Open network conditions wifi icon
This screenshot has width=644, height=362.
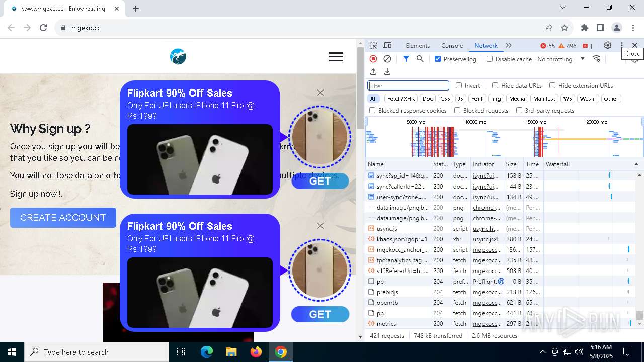[597, 59]
